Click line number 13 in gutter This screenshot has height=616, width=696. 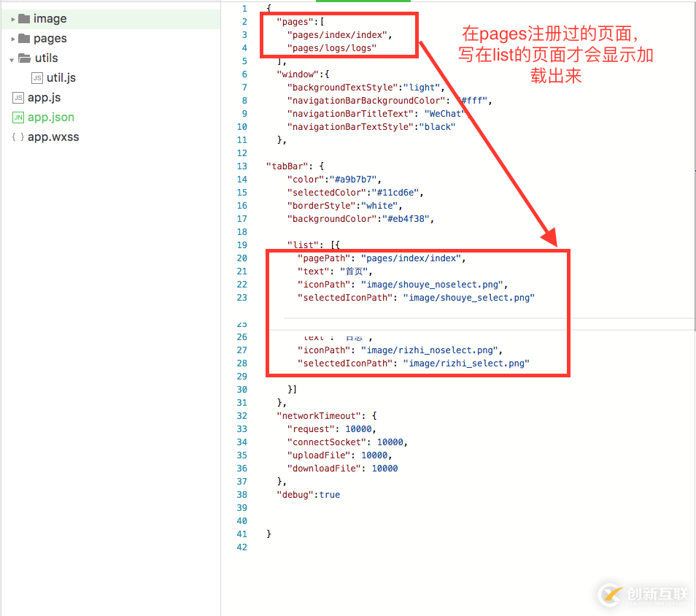[x=242, y=166]
